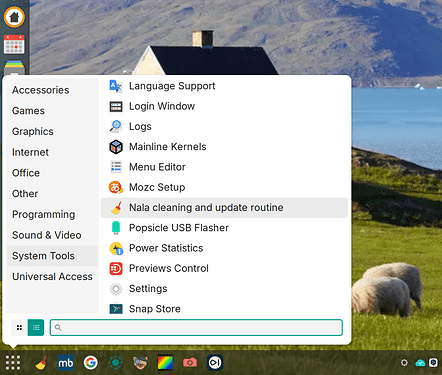Click the Settings gear icon in the menu list
The width and height of the screenshot is (442, 375).
pos(116,289)
